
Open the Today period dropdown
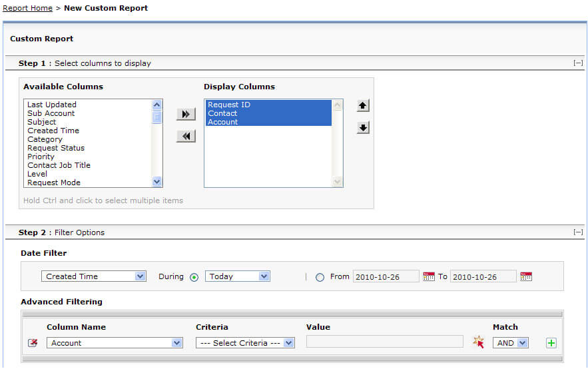click(x=237, y=276)
